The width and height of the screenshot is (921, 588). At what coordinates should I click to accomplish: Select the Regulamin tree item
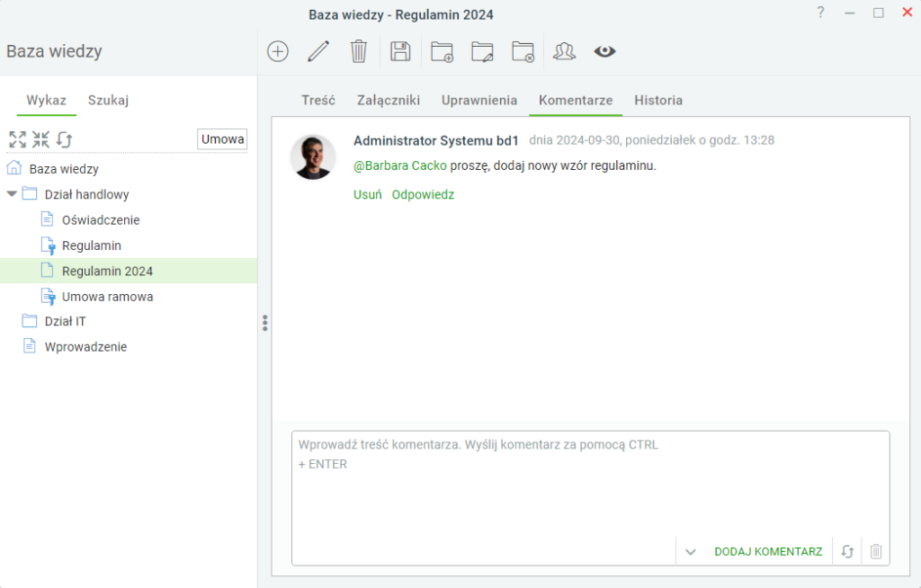(92, 245)
